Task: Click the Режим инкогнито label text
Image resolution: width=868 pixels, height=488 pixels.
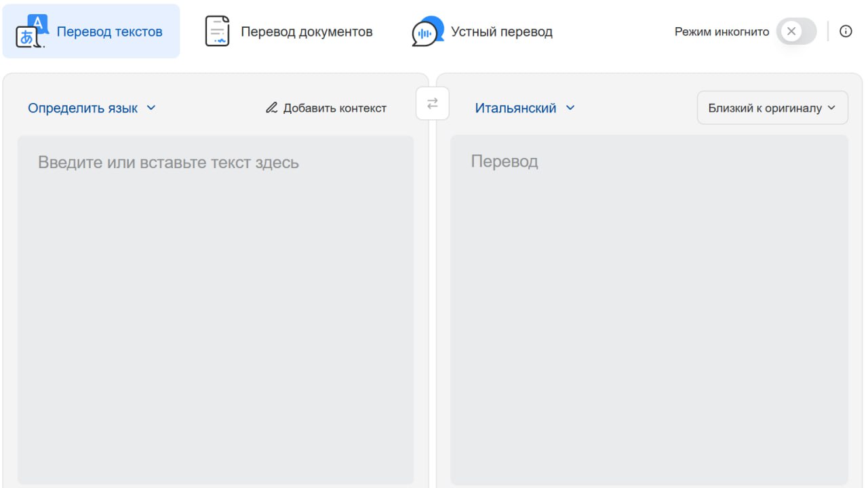Action: pyautogui.click(x=722, y=32)
